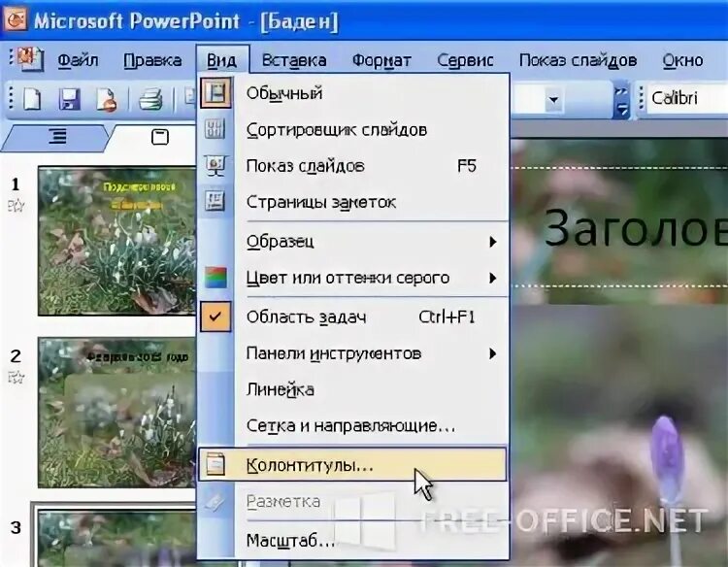
Task: Expand Панели инструментов submenu arrow
Action: tap(492, 353)
